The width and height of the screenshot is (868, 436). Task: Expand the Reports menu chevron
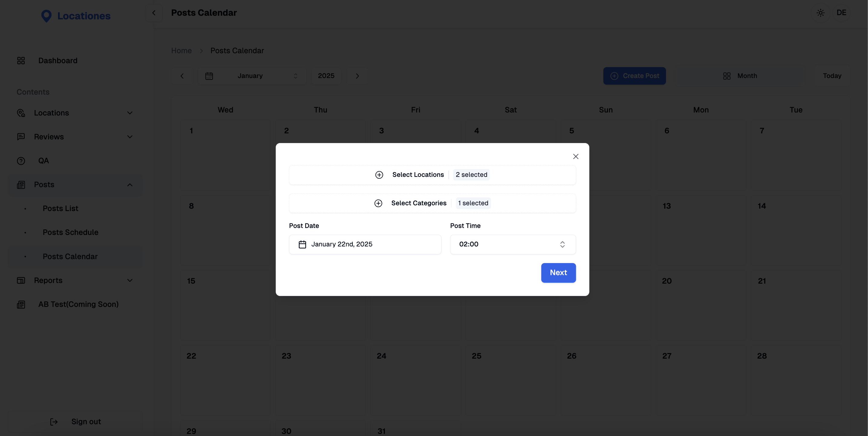[x=130, y=280]
